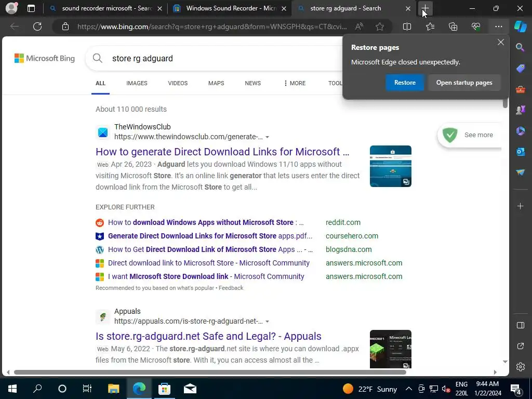Click the browser back arrow
Screen dimensions: 532x399
(14, 26)
